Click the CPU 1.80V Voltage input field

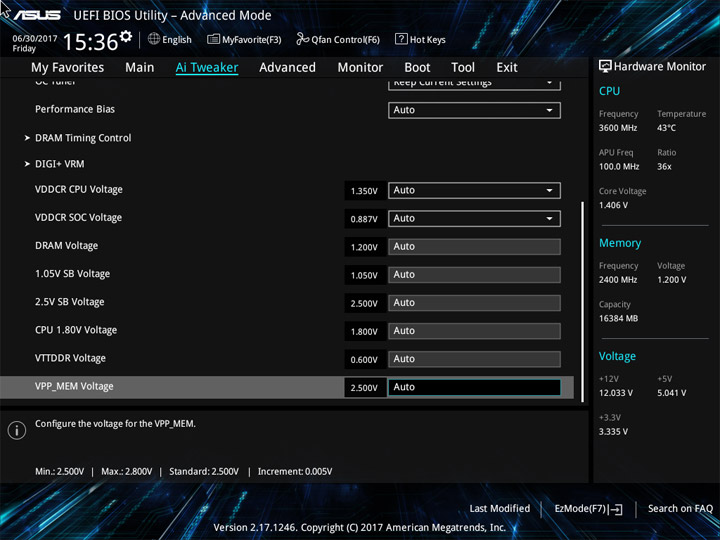pyautogui.click(x=474, y=331)
